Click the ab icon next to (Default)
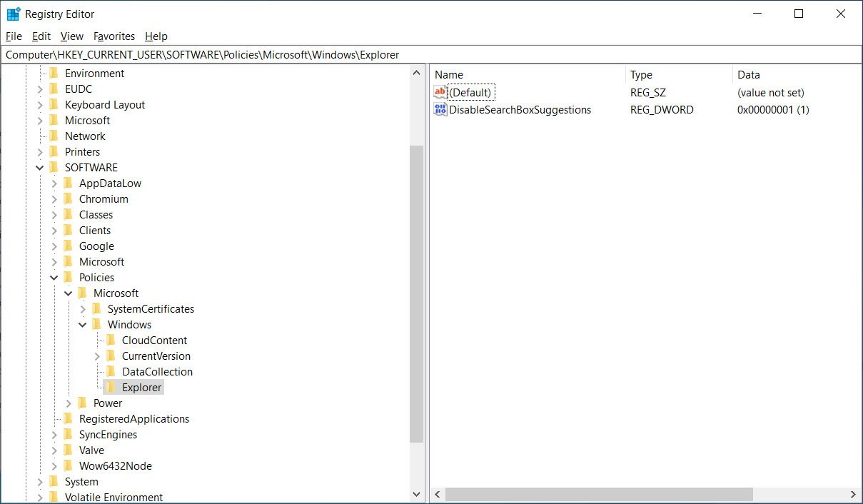The image size is (863, 504). 439,91
